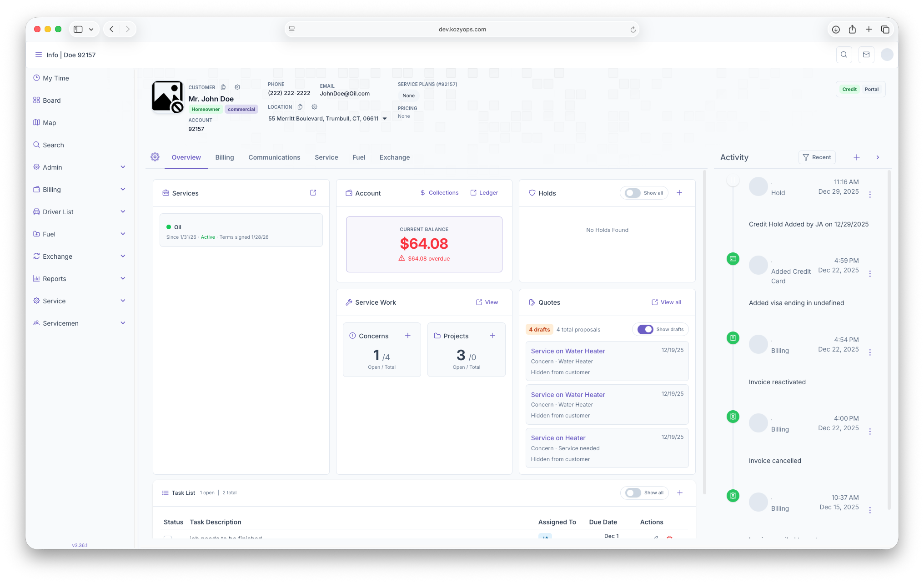The image size is (924, 583).
Task: Click the plus icon in Holds card
Action: [x=679, y=193]
